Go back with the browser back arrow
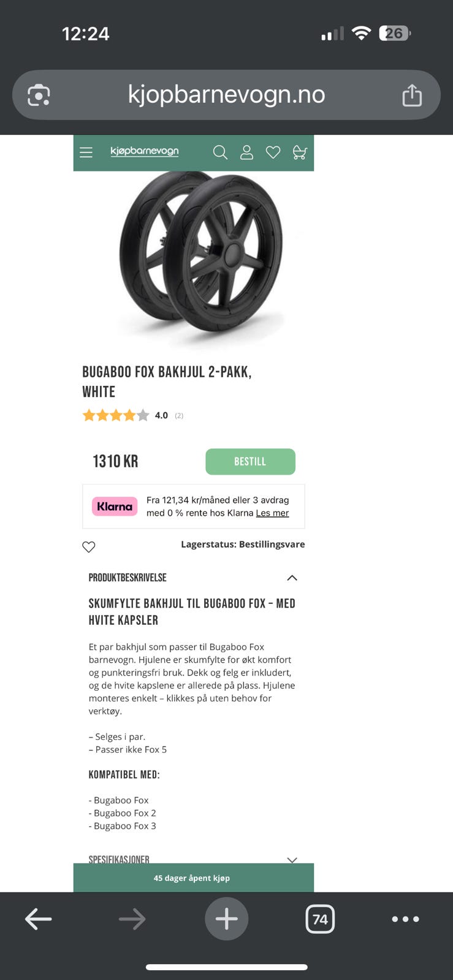Viewport: 453px width, 980px height. 38,919
